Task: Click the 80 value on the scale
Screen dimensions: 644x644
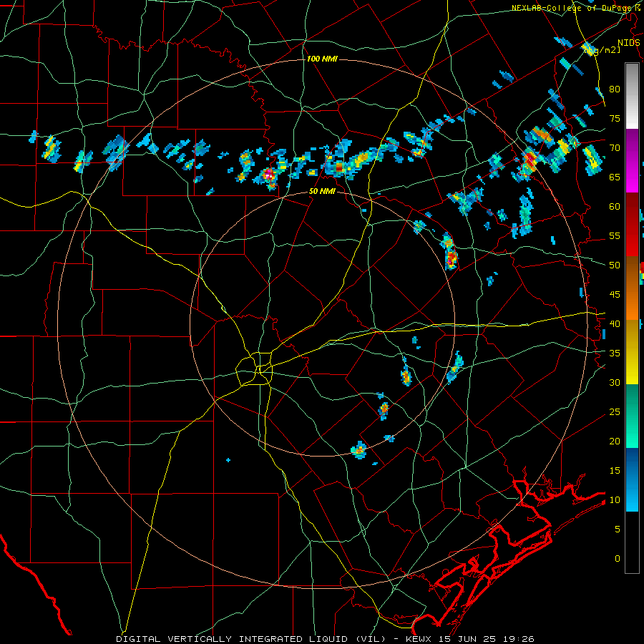Action: [x=615, y=89]
